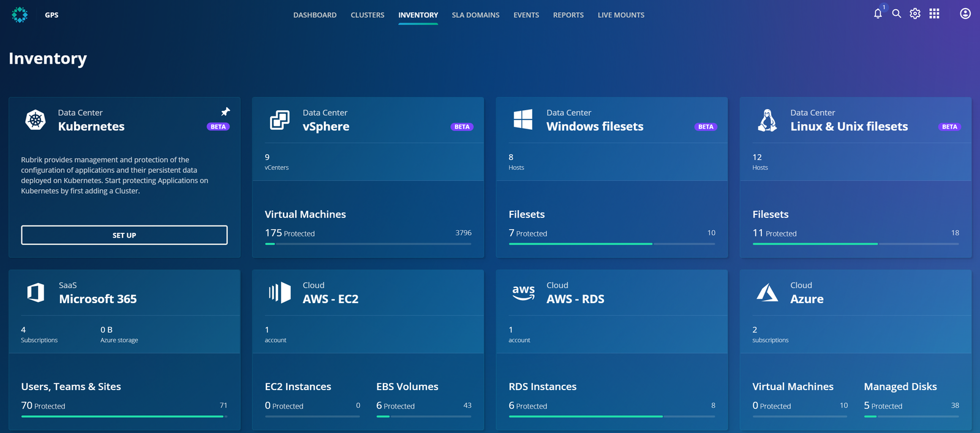Open the Events tab

(526, 15)
